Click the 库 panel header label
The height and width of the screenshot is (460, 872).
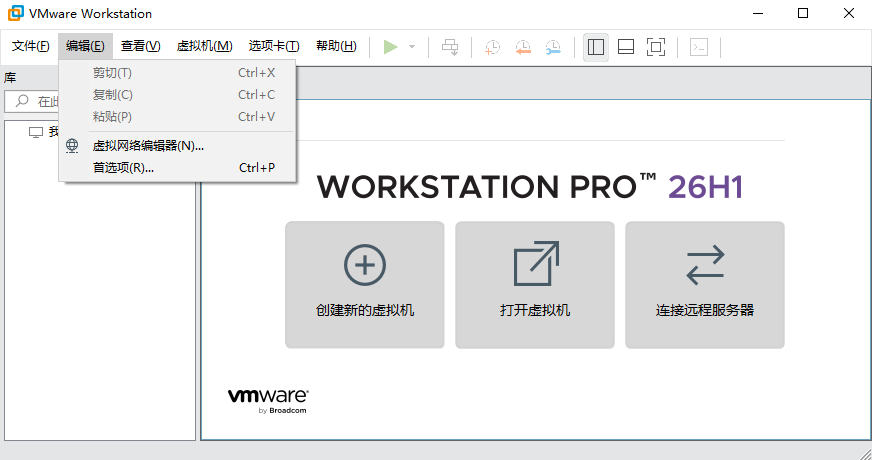pos(10,78)
